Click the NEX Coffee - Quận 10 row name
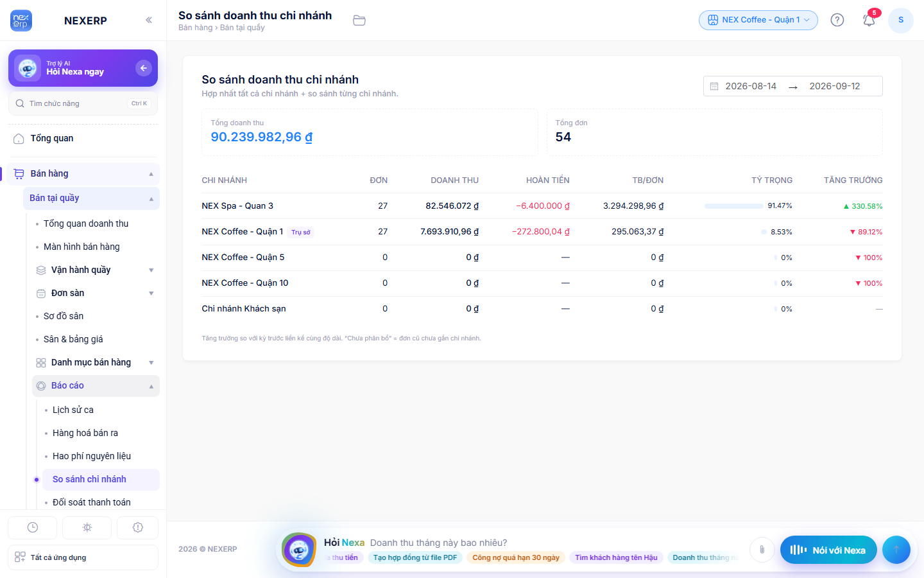The height and width of the screenshot is (578, 924). point(245,283)
